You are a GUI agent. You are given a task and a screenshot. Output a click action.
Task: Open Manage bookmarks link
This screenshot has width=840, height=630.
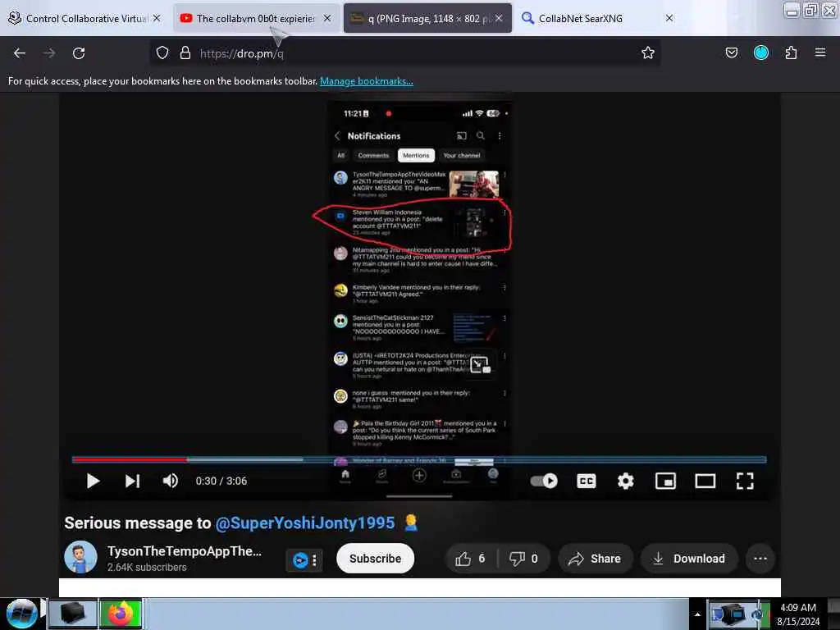(367, 81)
